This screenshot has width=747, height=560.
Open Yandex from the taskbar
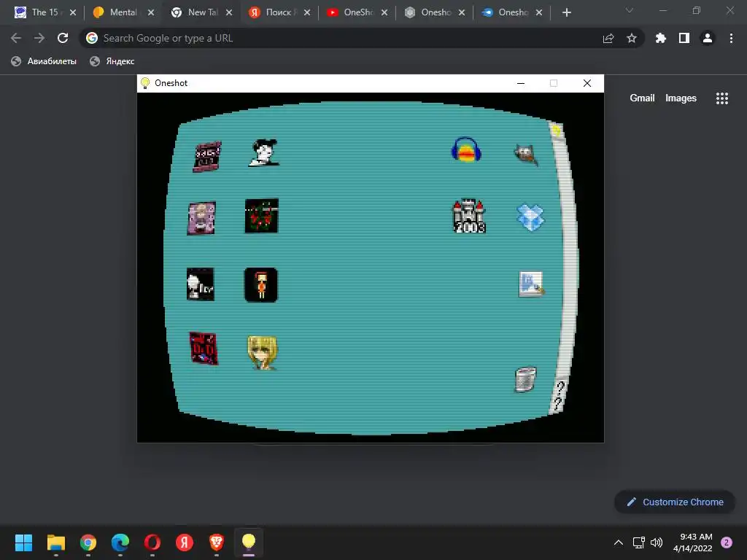tap(185, 542)
